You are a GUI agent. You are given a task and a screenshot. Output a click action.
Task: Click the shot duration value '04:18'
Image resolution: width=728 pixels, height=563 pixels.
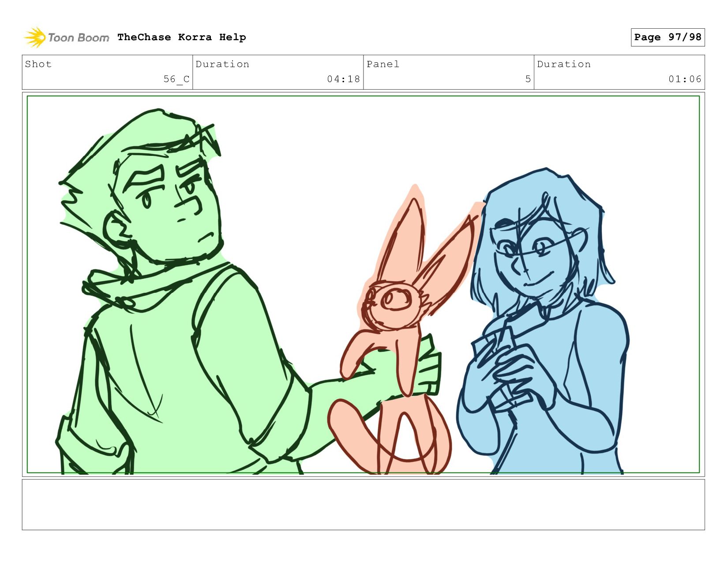point(343,79)
